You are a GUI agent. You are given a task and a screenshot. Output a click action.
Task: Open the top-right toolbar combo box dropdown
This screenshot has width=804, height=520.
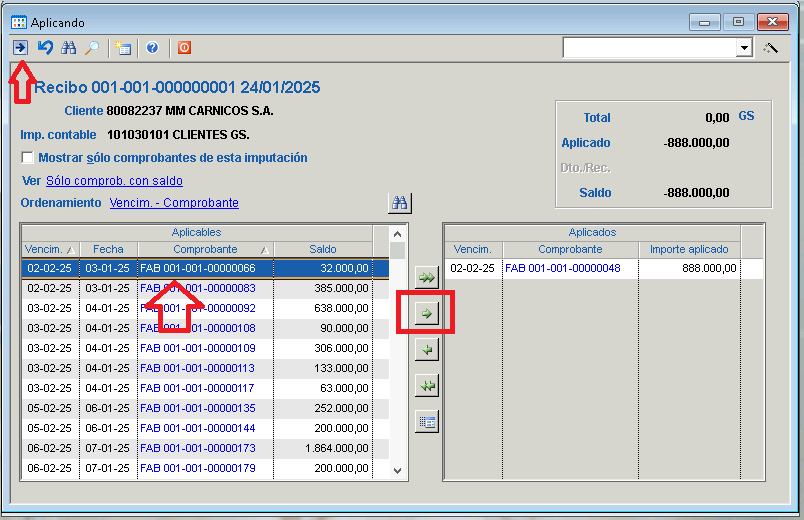tap(744, 48)
